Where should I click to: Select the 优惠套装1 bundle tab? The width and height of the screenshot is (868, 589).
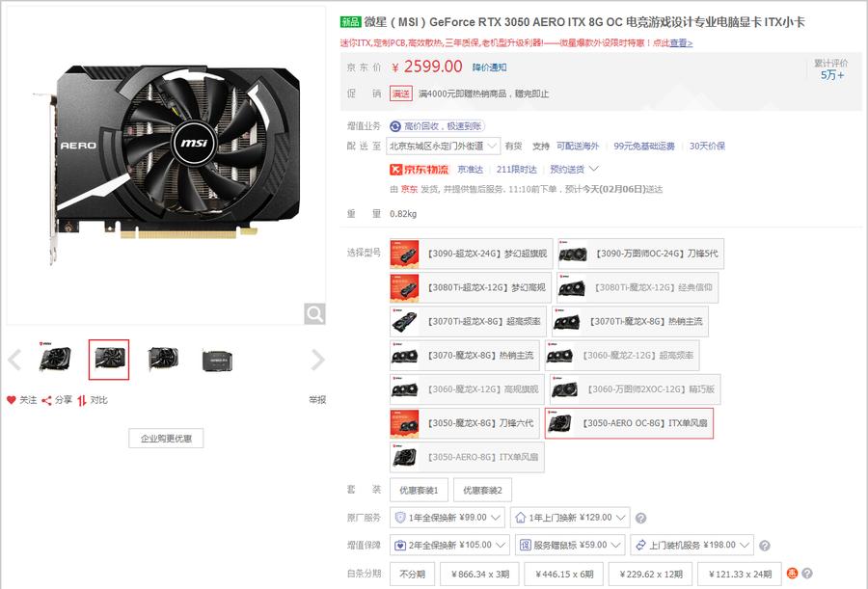click(420, 490)
